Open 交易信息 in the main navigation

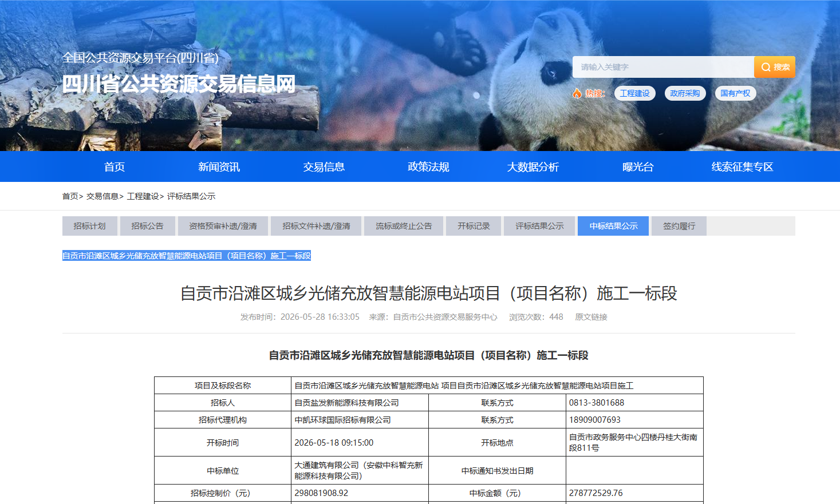324,167
